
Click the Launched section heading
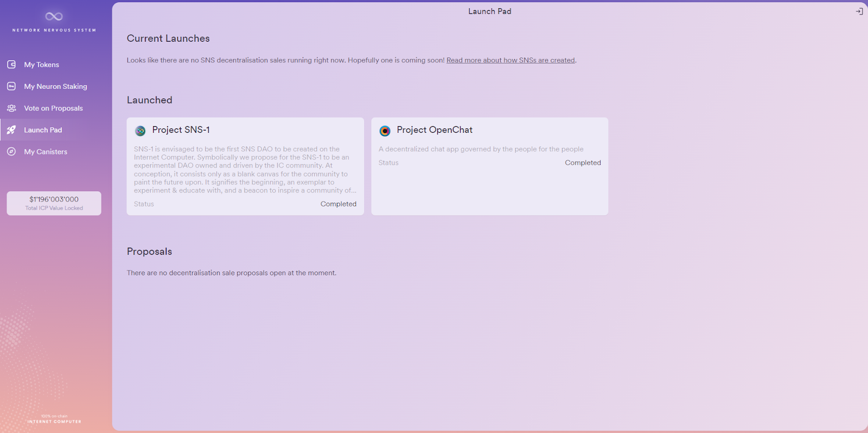tap(150, 100)
